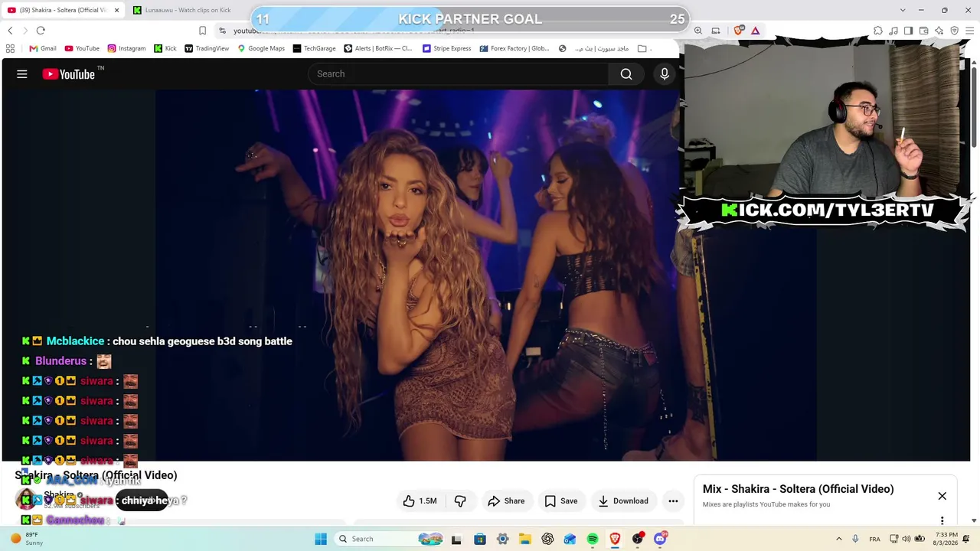The image size is (980, 551).
Task: Open the browser apps grid
Action: (x=10, y=48)
